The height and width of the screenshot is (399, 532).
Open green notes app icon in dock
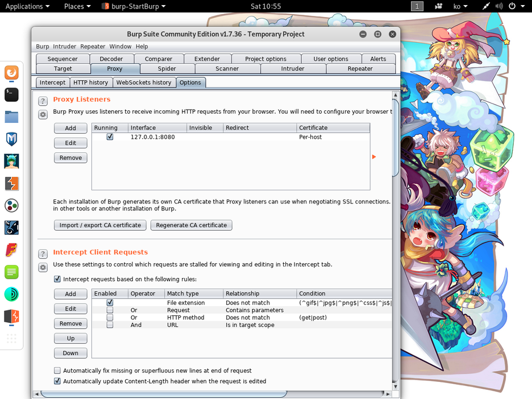11,272
